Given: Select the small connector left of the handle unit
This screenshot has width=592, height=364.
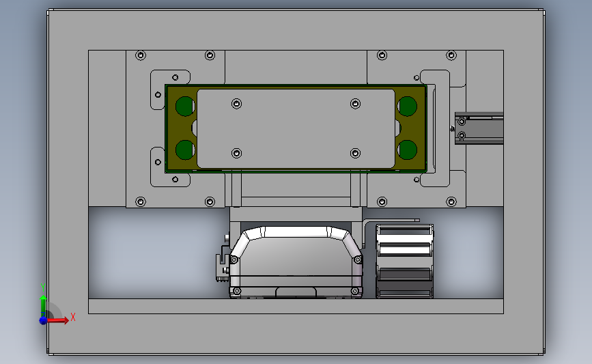Looking at the screenshot, I should pos(223,267).
